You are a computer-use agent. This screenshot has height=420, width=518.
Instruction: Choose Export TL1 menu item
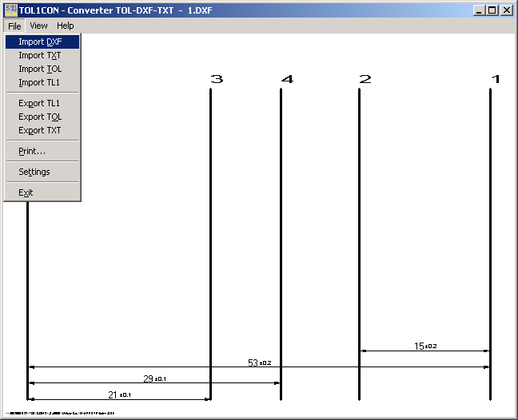(39, 103)
